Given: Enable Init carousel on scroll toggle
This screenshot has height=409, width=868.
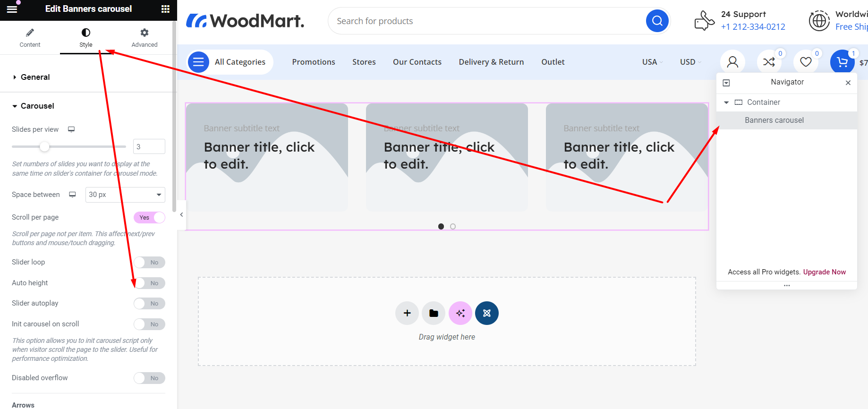Looking at the screenshot, I should point(149,324).
